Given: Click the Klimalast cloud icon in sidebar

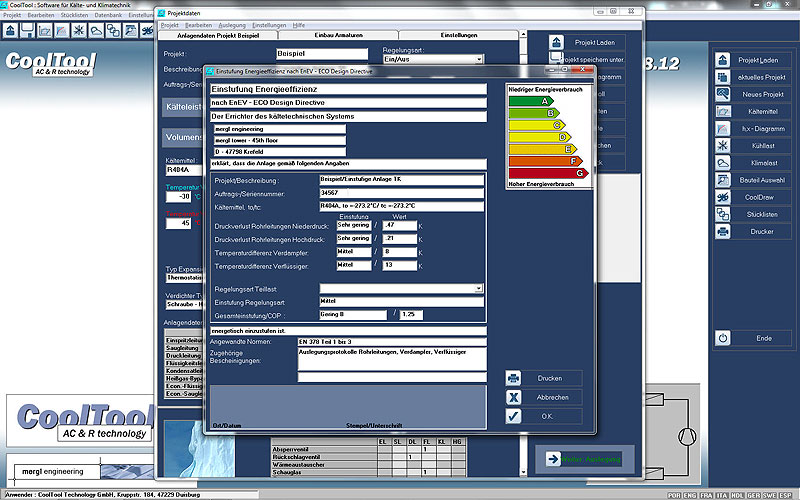Looking at the screenshot, I should coord(722,163).
